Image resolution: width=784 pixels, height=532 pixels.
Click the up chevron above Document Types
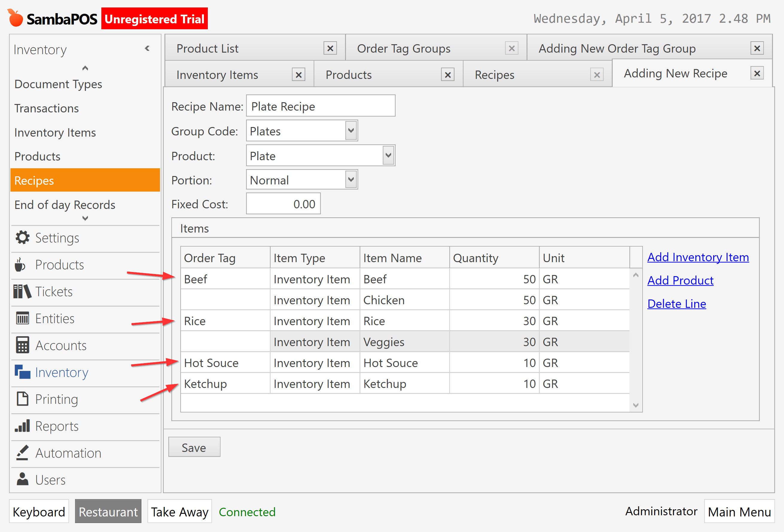[85, 68]
